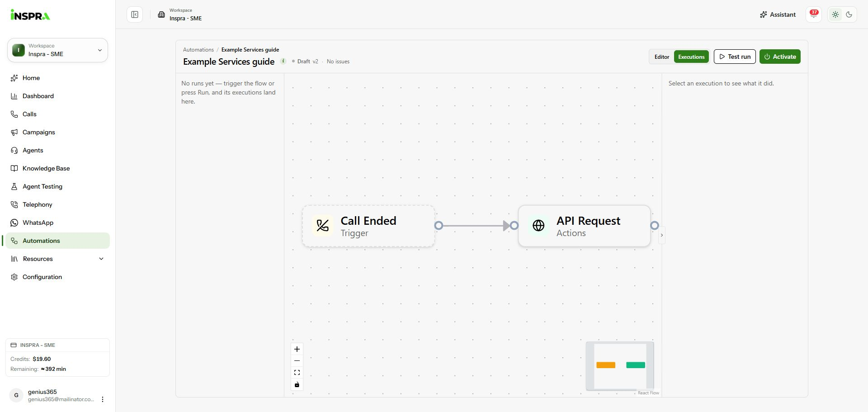Click the Call Ended phone-off icon
This screenshot has height=412, width=868.
click(323, 225)
